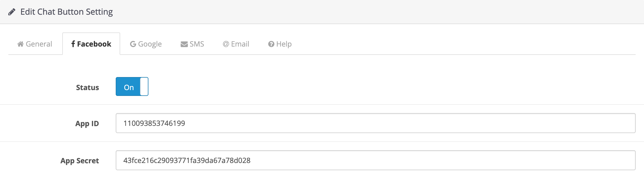
Task: Click the Facebook 'f' logo icon
Action: point(73,44)
